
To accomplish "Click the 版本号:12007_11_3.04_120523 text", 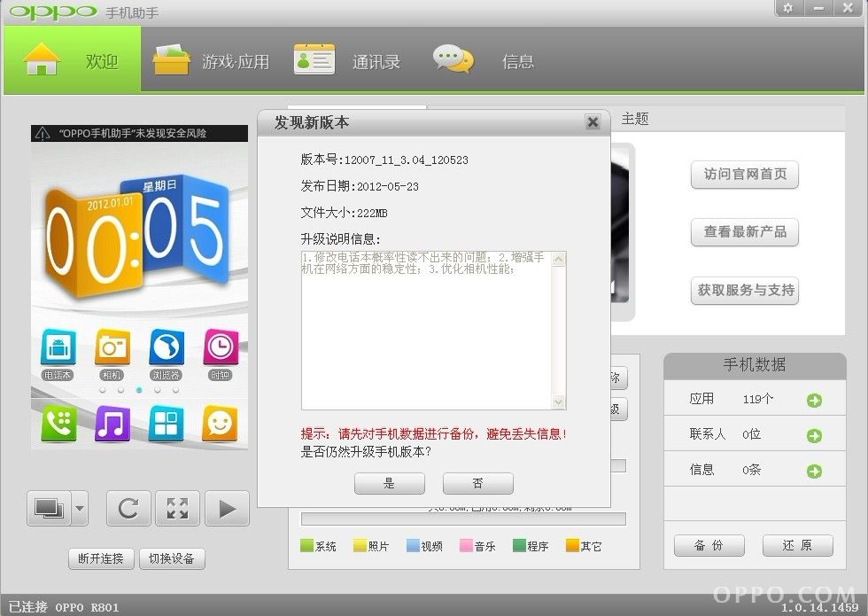I will coord(384,160).
